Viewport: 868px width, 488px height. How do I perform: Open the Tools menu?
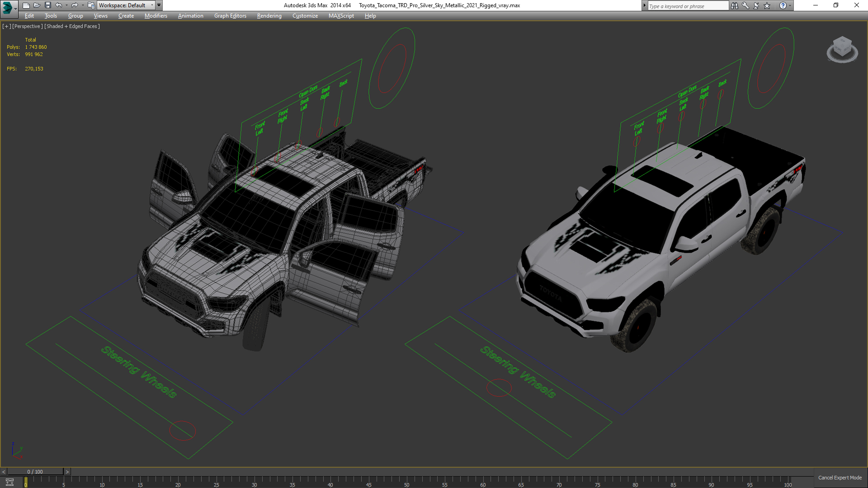click(x=51, y=16)
